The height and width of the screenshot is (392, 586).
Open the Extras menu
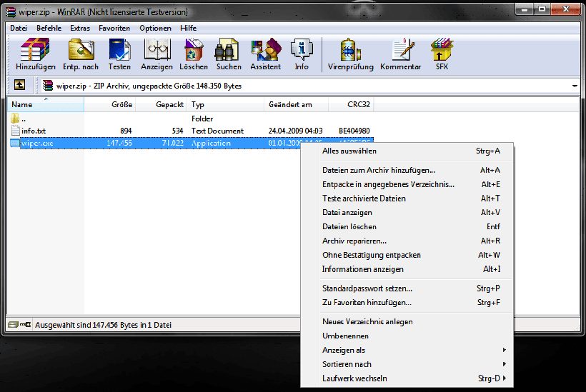[80, 28]
